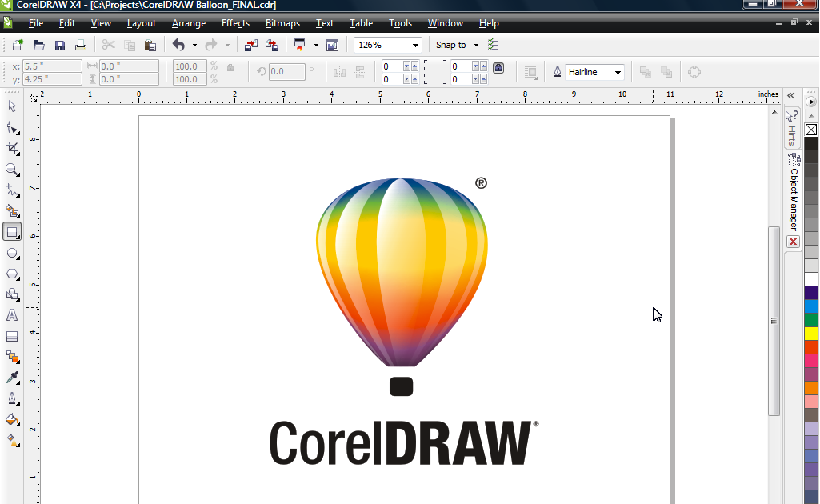Select the Crop tool
820x504 pixels.
click(x=12, y=149)
